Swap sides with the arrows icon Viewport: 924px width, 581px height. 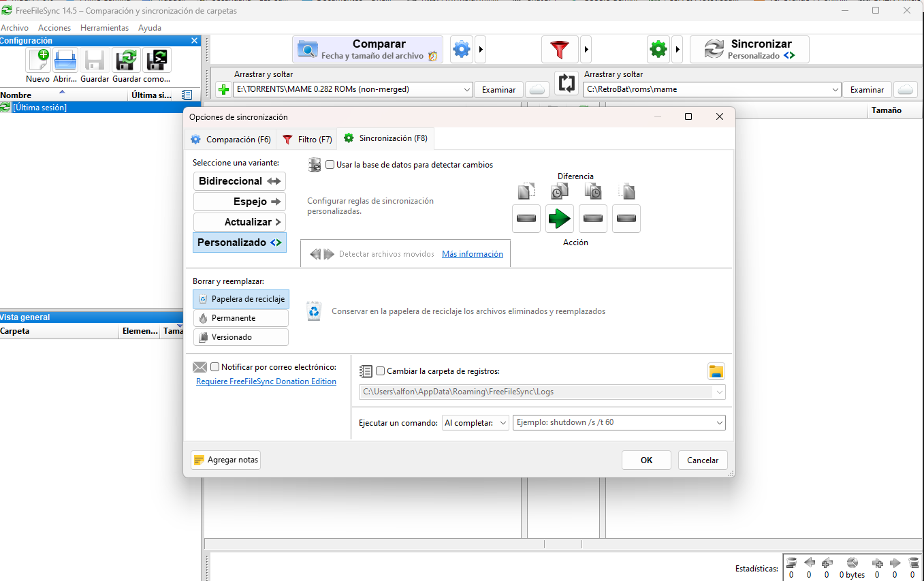(x=566, y=83)
